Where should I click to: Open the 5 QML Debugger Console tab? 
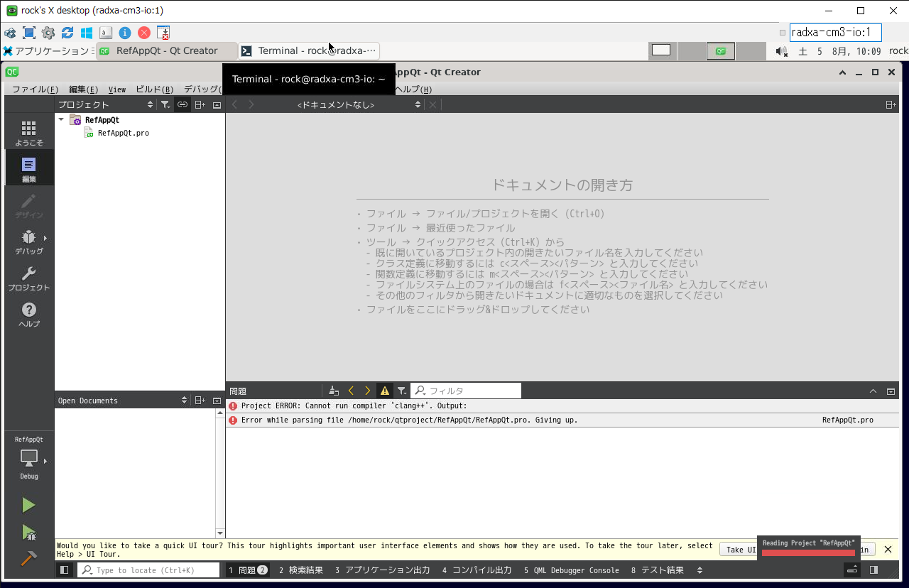571,570
